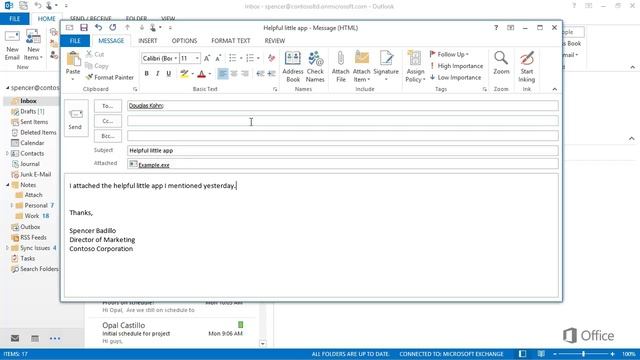Apply text highlight color

coord(184,73)
